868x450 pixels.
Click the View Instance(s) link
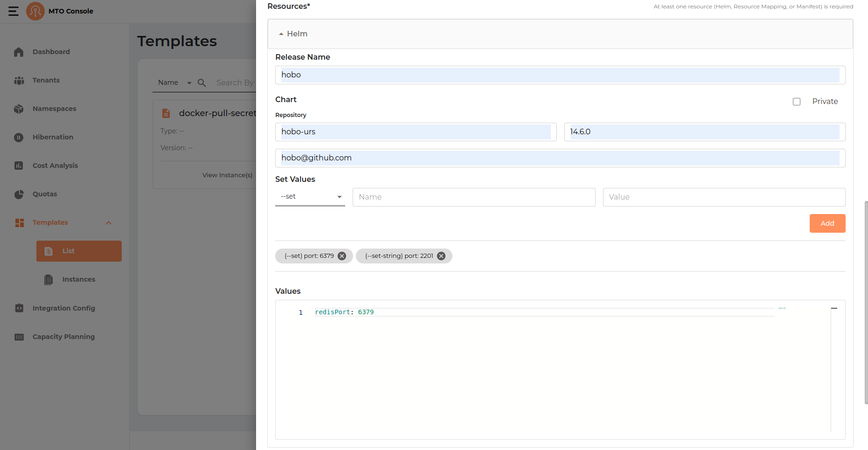tap(228, 175)
